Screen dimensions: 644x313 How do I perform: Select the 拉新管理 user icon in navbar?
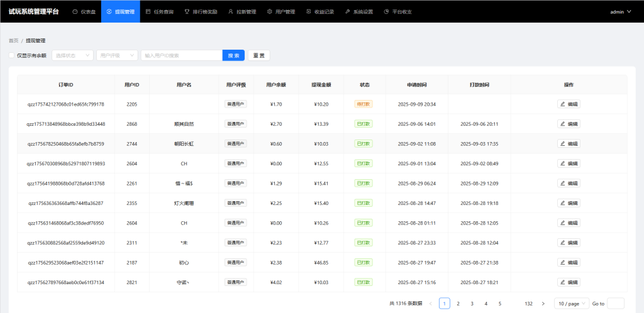click(230, 11)
